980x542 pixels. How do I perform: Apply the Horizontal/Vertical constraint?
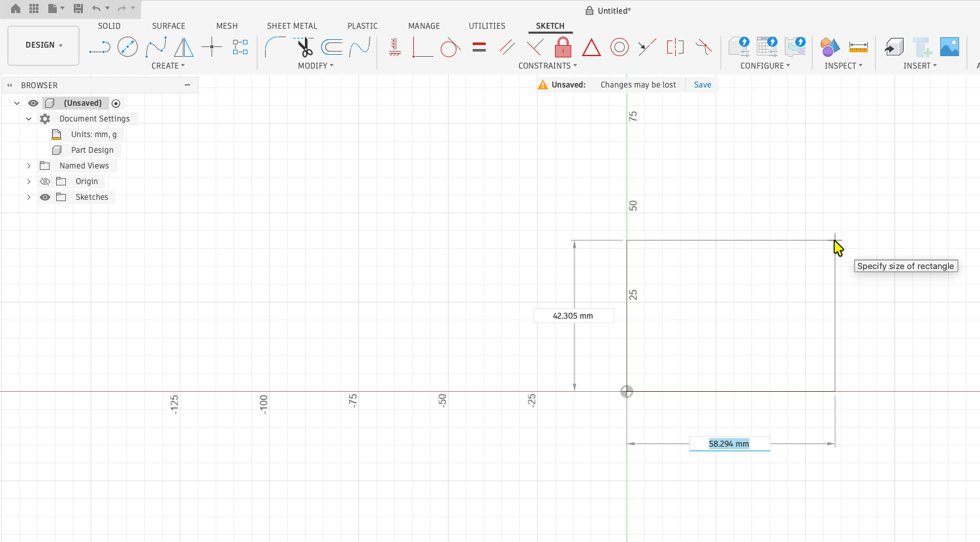394,47
